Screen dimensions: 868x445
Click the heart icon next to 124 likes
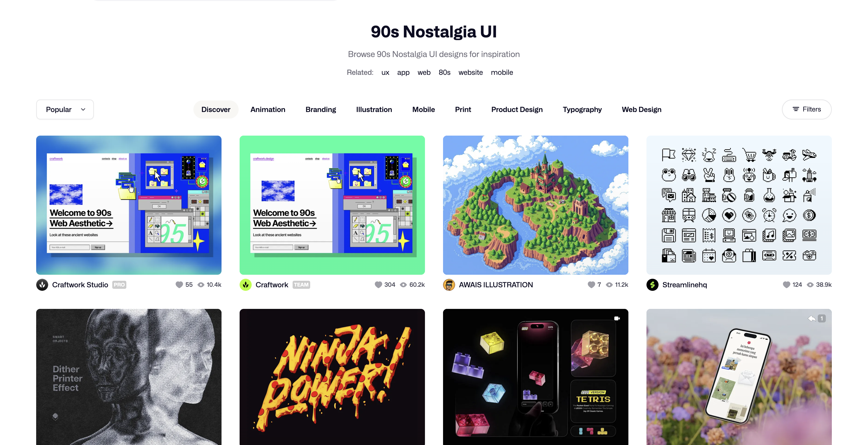pyautogui.click(x=786, y=285)
